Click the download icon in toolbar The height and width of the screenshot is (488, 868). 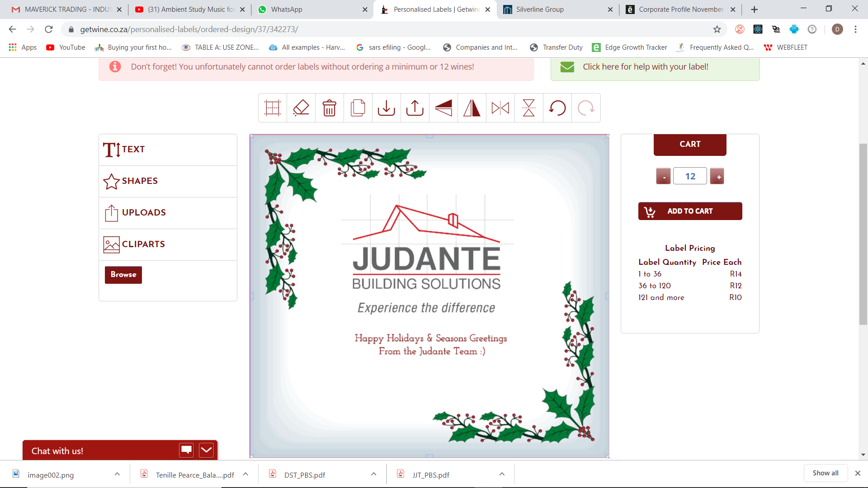click(x=387, y=108)
